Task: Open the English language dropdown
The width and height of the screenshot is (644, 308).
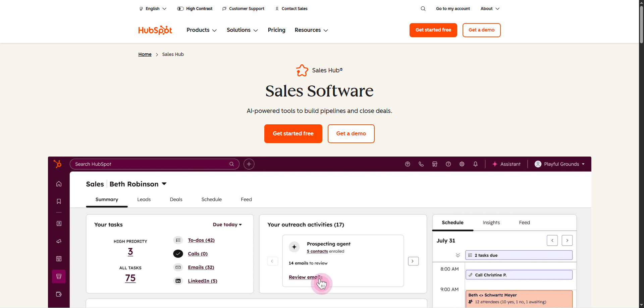Action: tap(153, 9)
